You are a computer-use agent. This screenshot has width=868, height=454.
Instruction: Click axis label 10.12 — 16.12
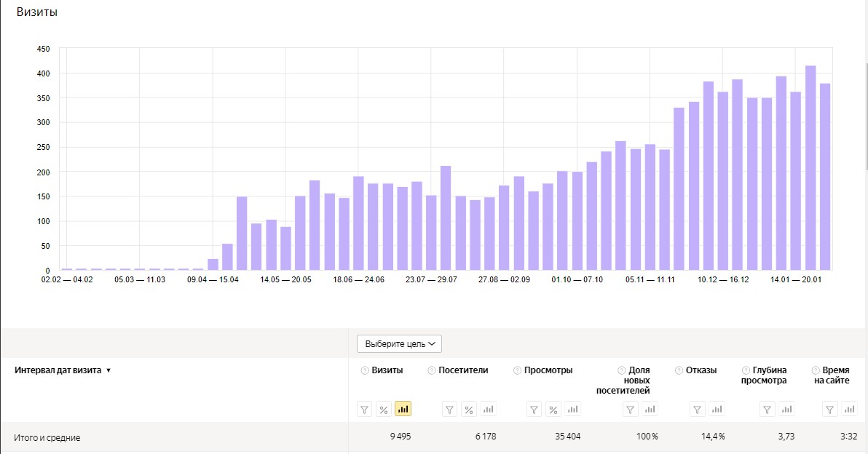pos(723,280)
